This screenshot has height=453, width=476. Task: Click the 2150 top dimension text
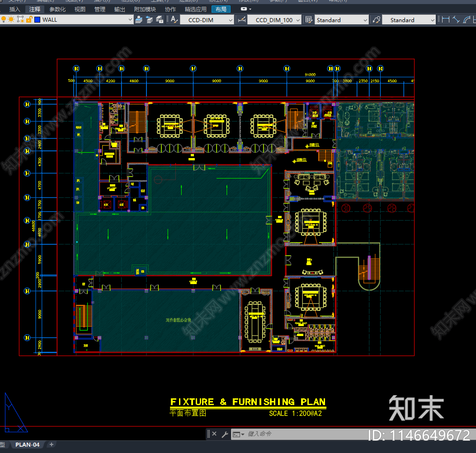375,81
